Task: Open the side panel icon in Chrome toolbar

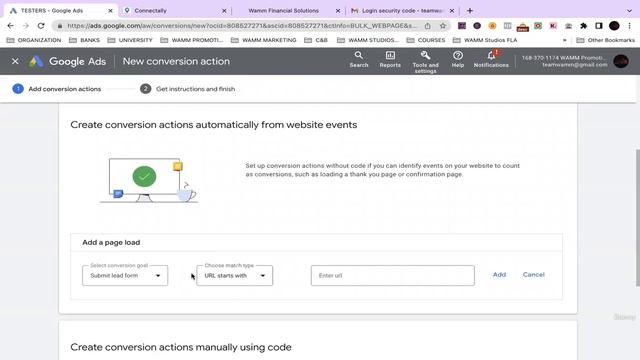Action: pos(599,26)
